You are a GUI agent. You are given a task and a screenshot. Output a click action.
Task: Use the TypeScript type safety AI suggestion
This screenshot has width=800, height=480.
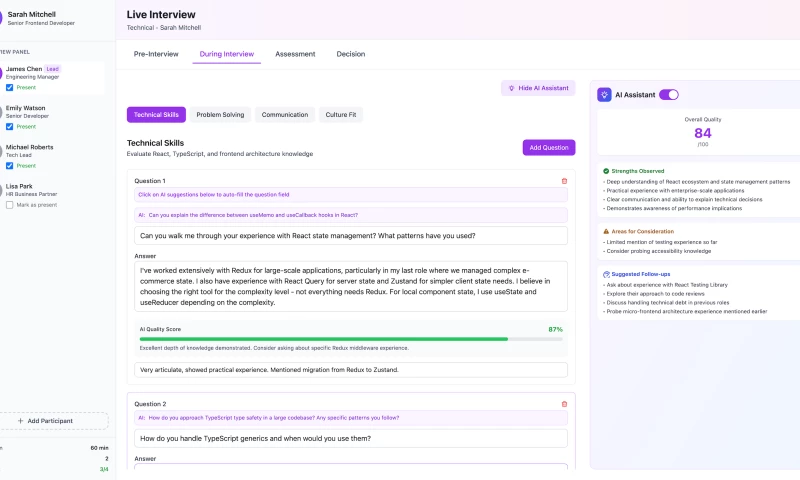pyautogui.click(x=351, y=418)
